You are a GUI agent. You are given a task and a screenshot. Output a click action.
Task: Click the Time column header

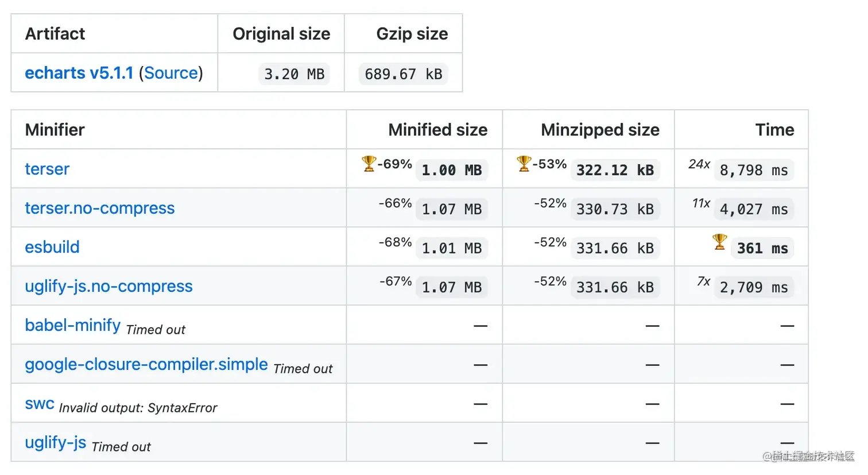click(774, 130)
